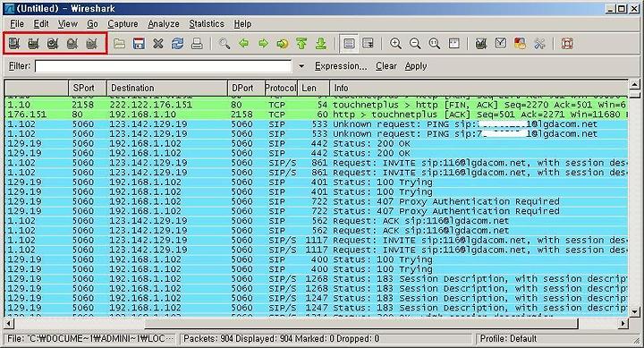Click the vertical scrollbar up arrow
The width and height of the screenshot is (644, 348).
(x=634, y=85)
